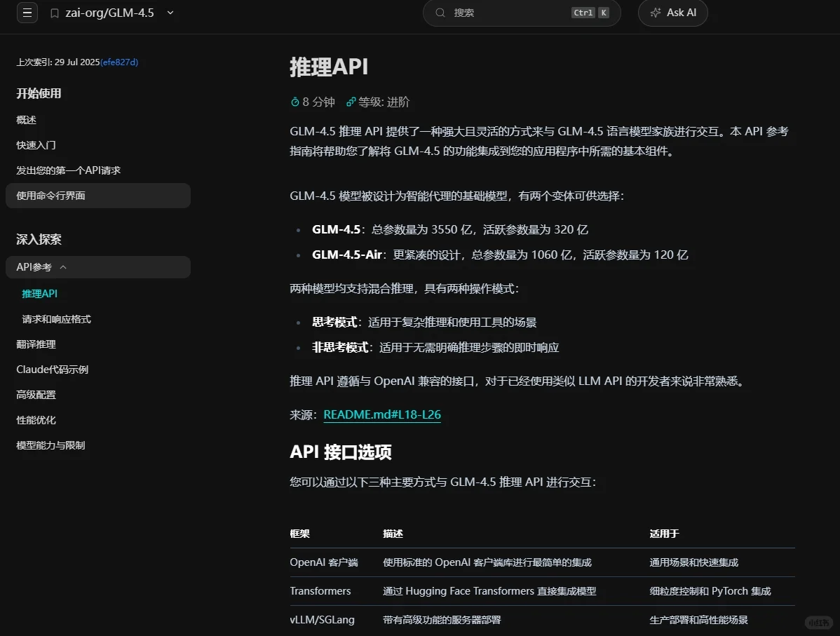Viewport: 840px width, 636px height.
Task: Collapse the API参考 section in sidebar
Action: click(62, 267)
